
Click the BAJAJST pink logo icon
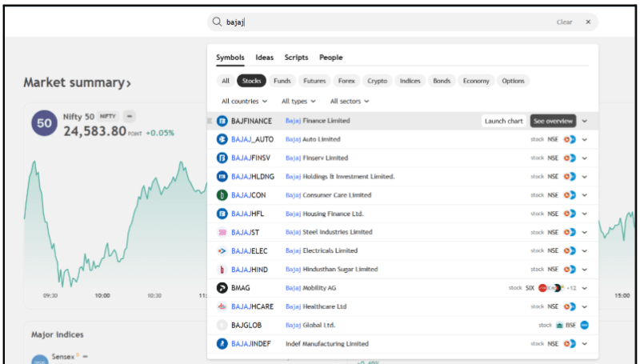coord(222,232)
